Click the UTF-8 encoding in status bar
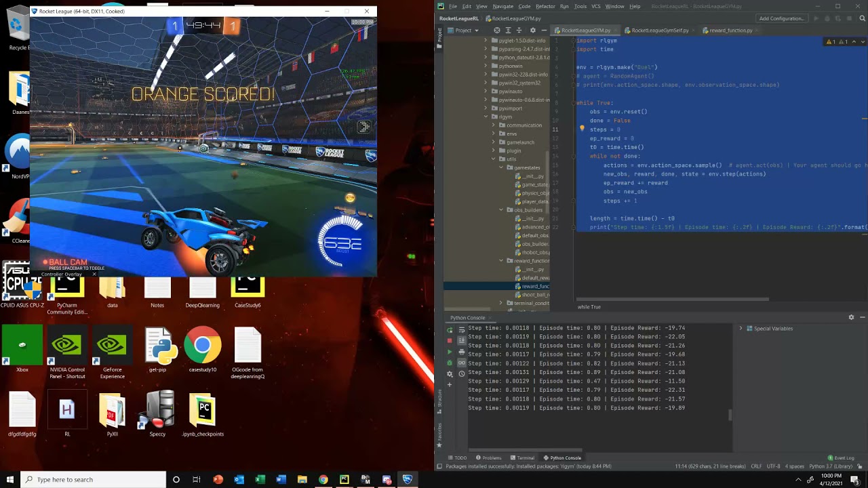This screenshot has width=868, height=488. tap(774, 466)
